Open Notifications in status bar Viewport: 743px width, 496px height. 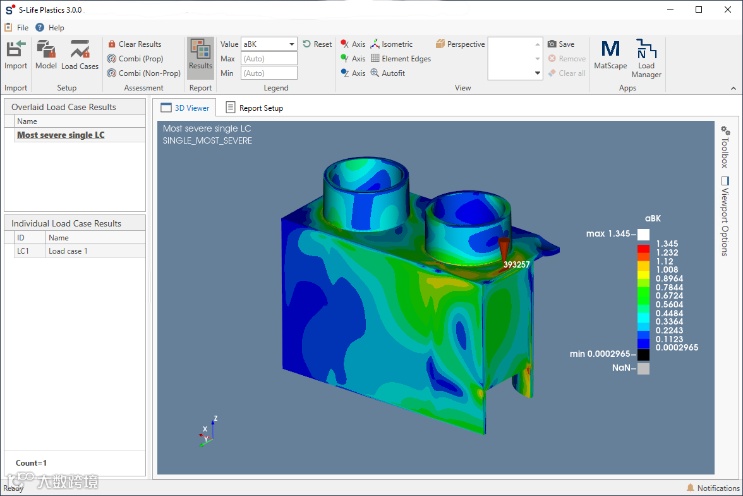click(713, 487)
